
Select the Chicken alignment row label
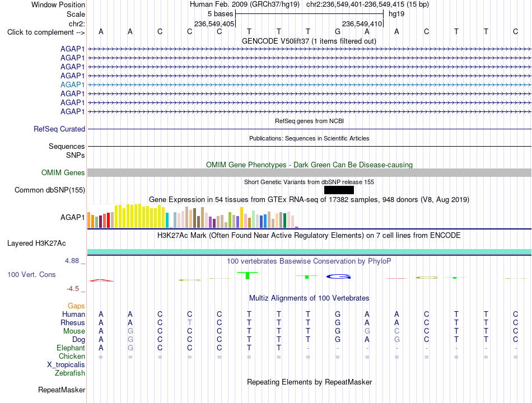pyautogui.click(x=72, y=356)
